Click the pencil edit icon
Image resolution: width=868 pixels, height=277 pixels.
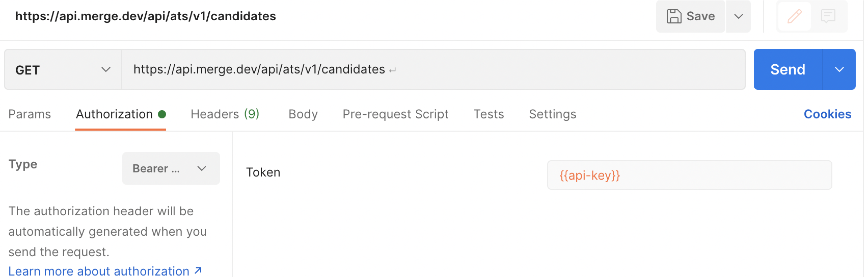[794, 16]
